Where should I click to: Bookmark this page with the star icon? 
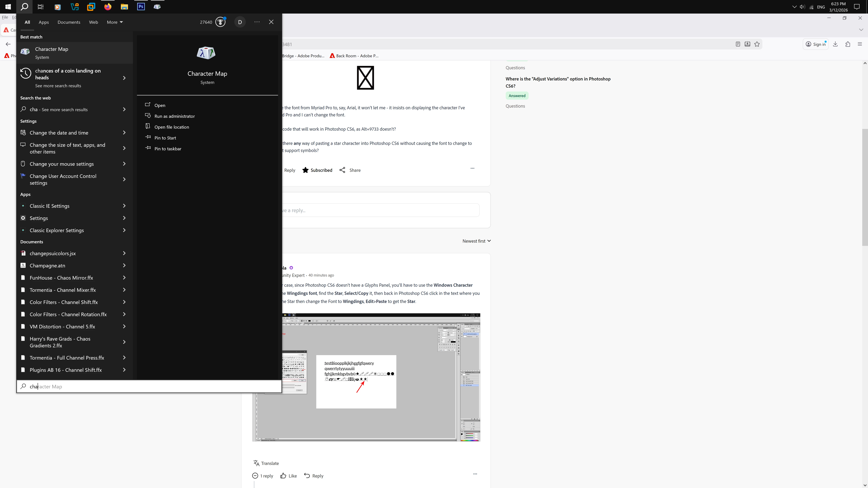pyautogui.click(x=757, y=44)
